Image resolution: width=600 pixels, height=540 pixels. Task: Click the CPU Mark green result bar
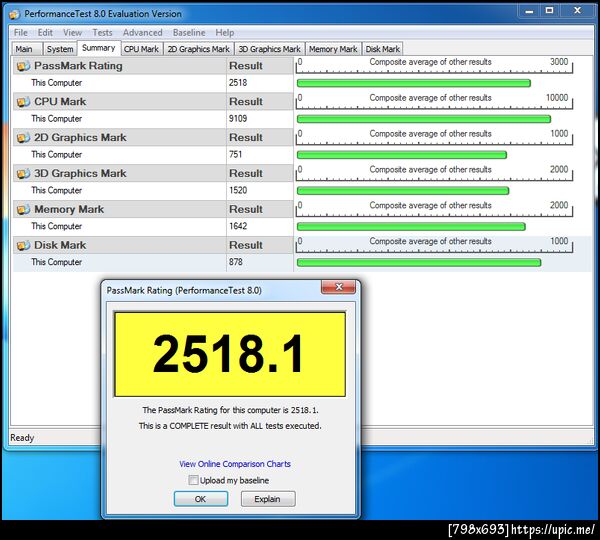click(x=424, y=119)
